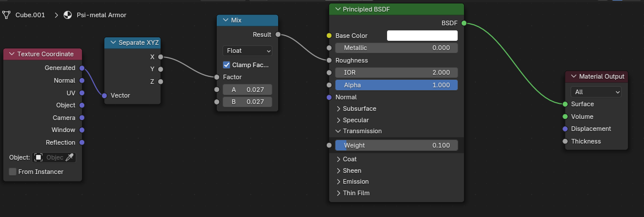Click the B value field in Mix node

[x=247, y=102]
